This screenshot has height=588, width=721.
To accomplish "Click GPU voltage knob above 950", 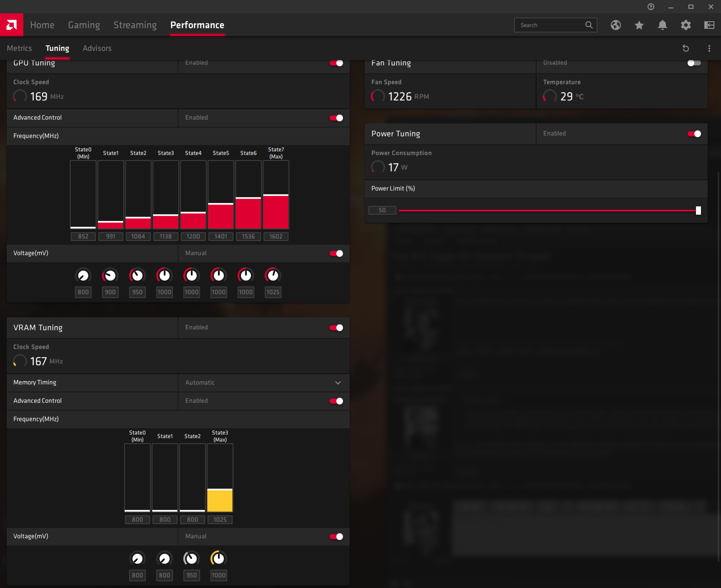I will [x=137, y=275].
